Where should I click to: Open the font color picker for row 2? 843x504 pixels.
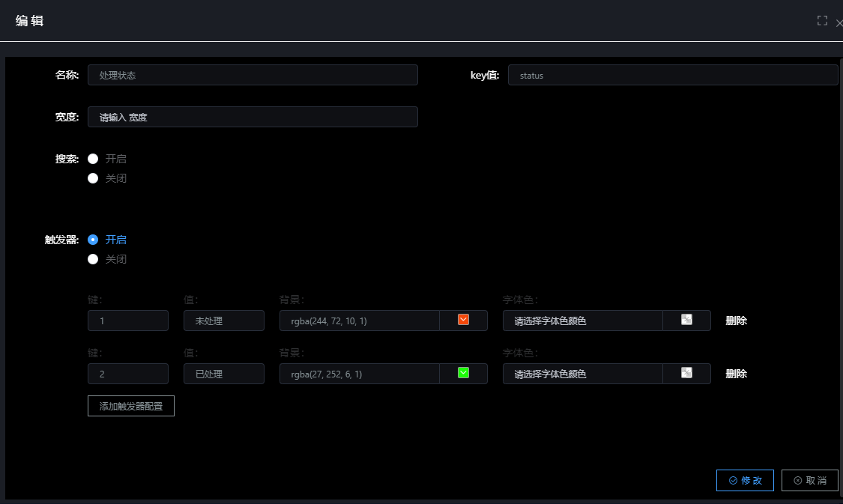pos(686,373)
